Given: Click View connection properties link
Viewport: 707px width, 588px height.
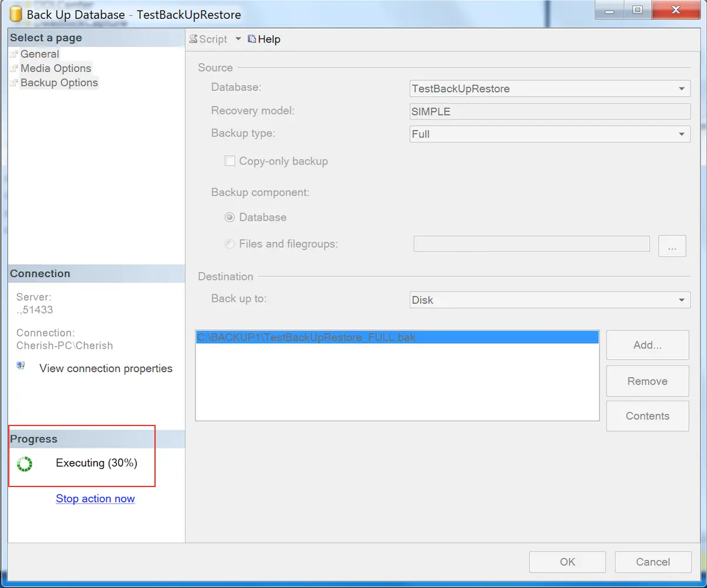Looking at the screenshot, I should tap(106, 369).
